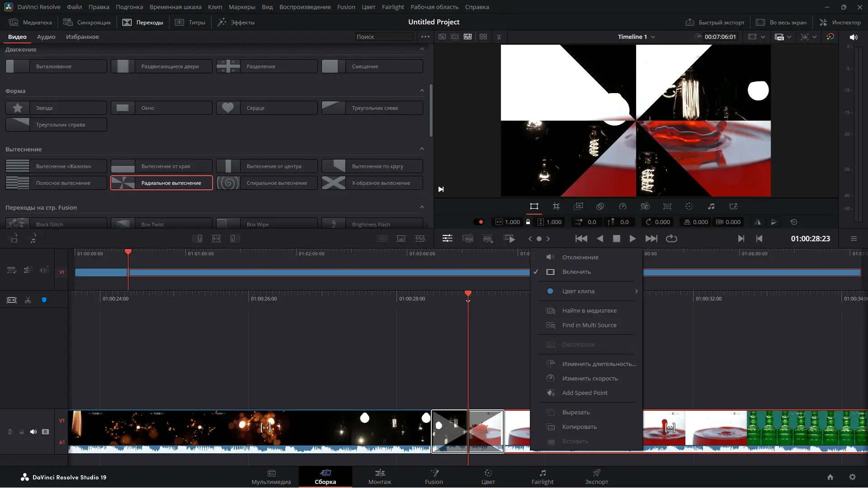This screenshot has height=488, width=868.
Task: Toggle the blue snapping marker flag
Action: [x=44, y=300]
